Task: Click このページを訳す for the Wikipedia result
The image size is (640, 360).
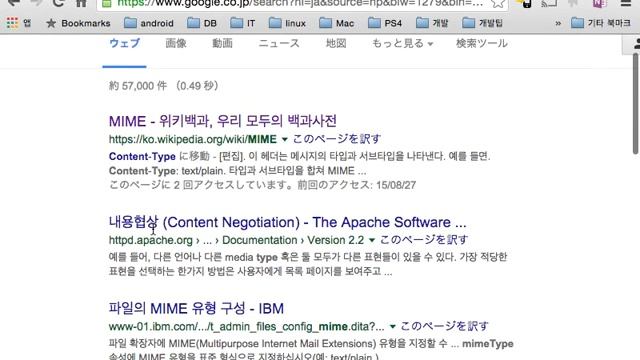Action: click(337, 139)
